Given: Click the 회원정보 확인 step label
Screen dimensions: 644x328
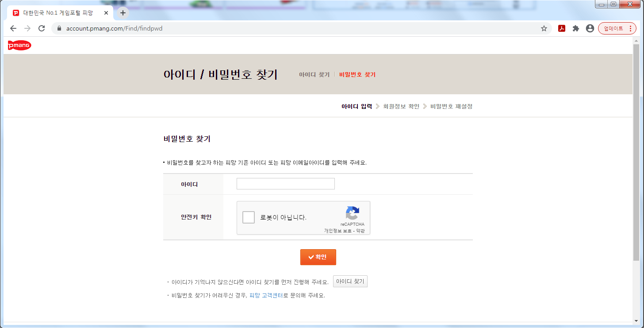Looking at the screenshot, I should coord(401,106).
